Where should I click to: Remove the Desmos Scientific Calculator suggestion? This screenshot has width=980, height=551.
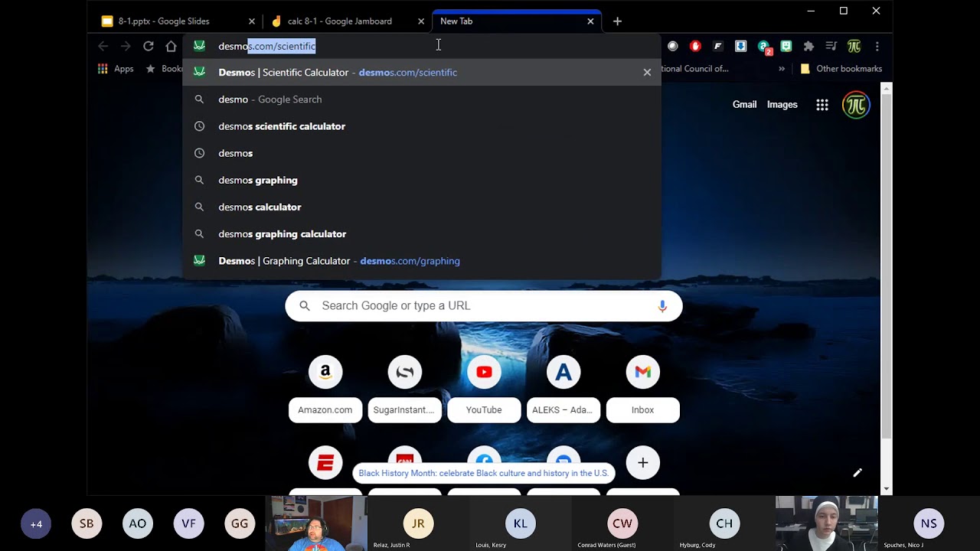(x=647, y=73)
